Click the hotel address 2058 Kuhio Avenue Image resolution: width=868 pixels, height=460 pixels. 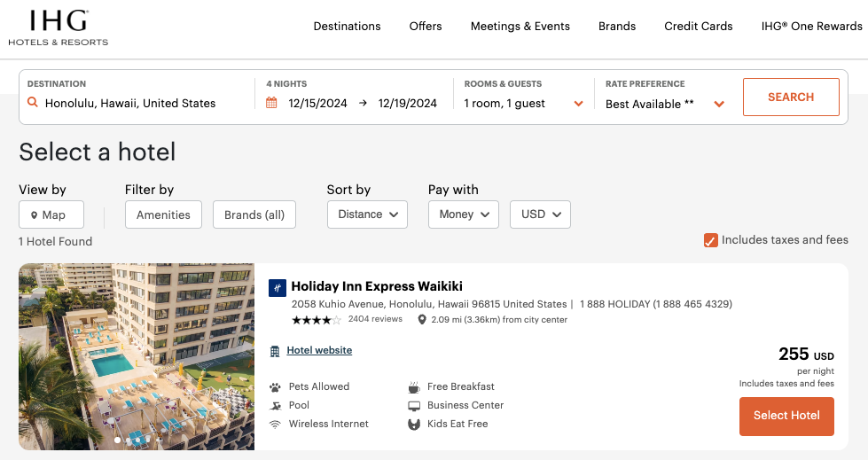click(x=429, y=304)
